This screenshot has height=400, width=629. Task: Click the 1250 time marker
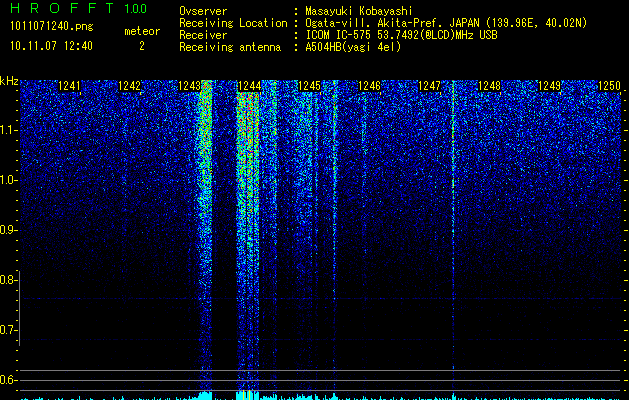[x=609, y=86]
